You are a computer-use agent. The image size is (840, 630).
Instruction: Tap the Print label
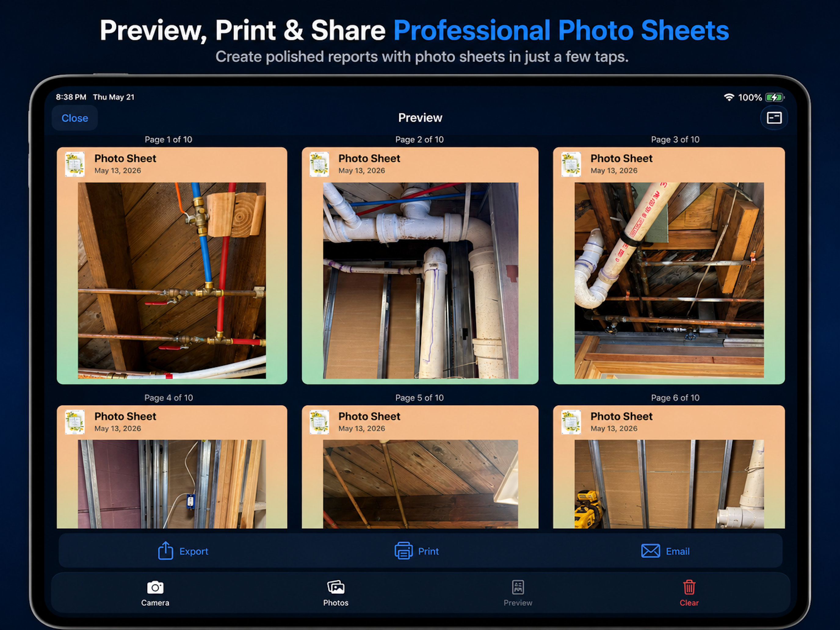tap(428, 551)
